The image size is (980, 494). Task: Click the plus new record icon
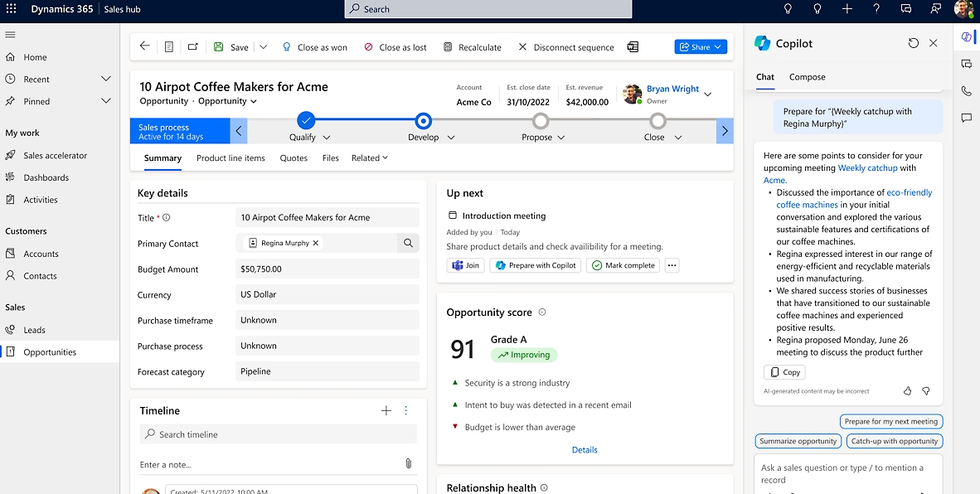pos(847,9)
